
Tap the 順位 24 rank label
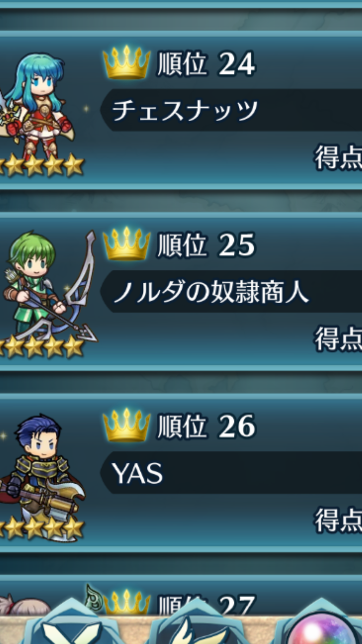[206, 64]
